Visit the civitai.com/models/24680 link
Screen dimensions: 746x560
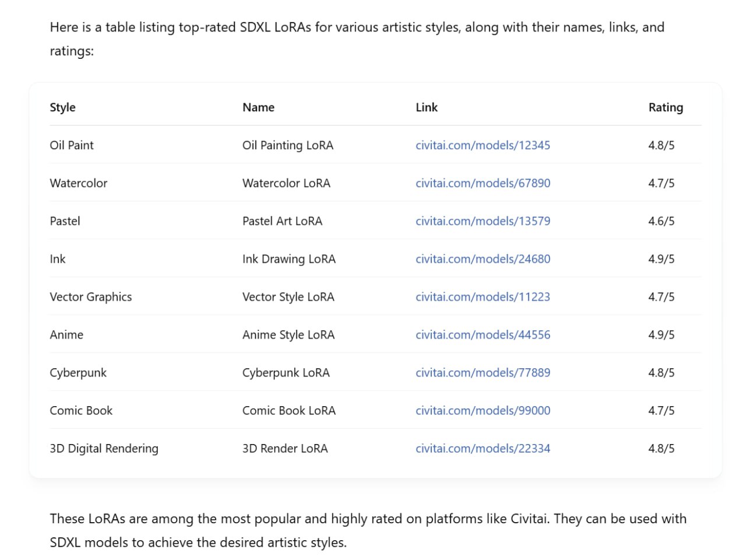(483, 259)
